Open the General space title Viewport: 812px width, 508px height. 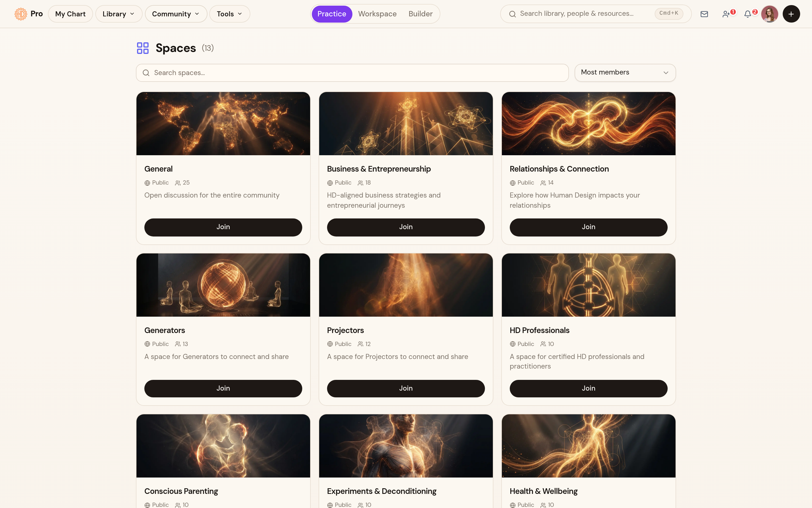158,169
